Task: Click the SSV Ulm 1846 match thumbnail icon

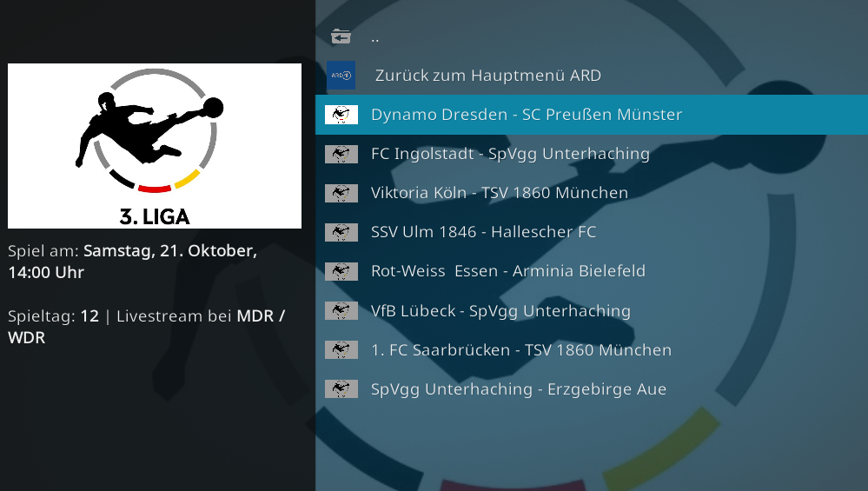Action: pyautogui.click(x=341, y=233)
